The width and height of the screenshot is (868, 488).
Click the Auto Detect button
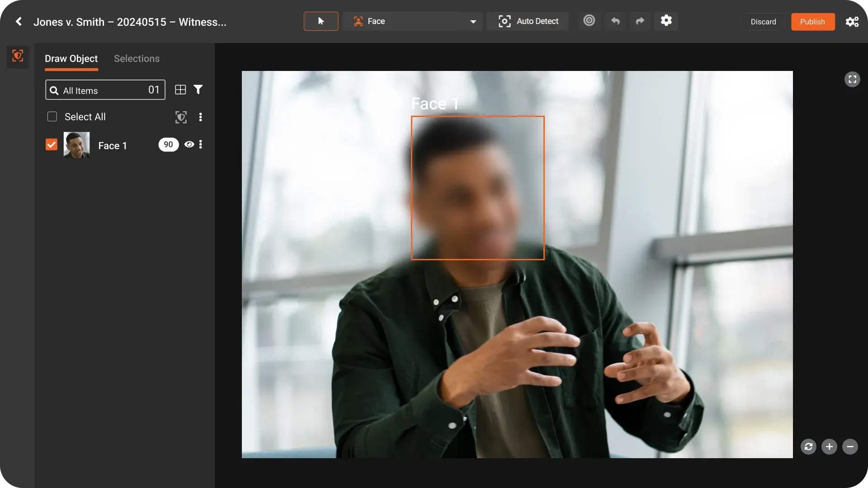click(528, 21)
